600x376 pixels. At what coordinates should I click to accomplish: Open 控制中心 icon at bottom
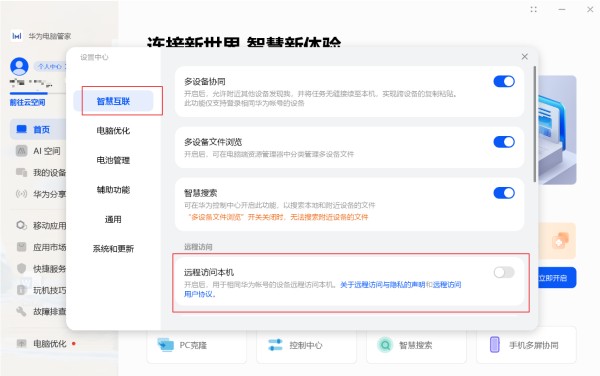coord(275,345)
